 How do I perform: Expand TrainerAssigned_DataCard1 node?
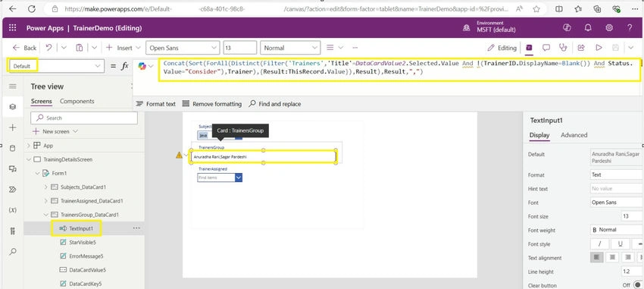click(x=45, y=201)
